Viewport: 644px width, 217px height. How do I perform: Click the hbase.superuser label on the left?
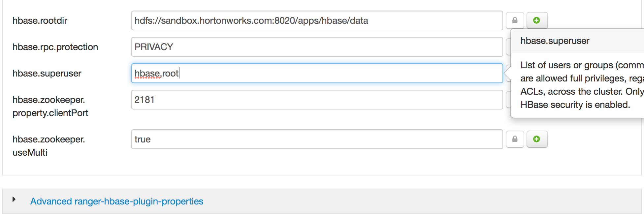pyautogui.click(x=47, y=73)
